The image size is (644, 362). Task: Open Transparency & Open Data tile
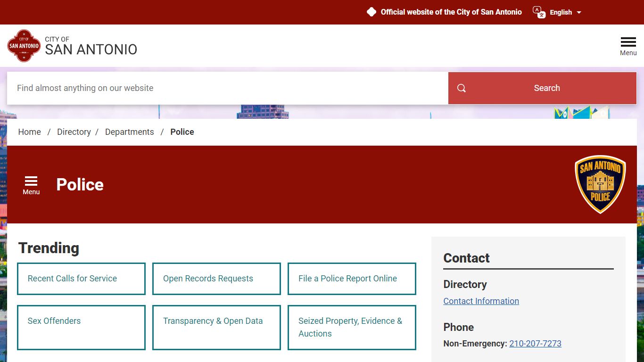coord(216,328)
